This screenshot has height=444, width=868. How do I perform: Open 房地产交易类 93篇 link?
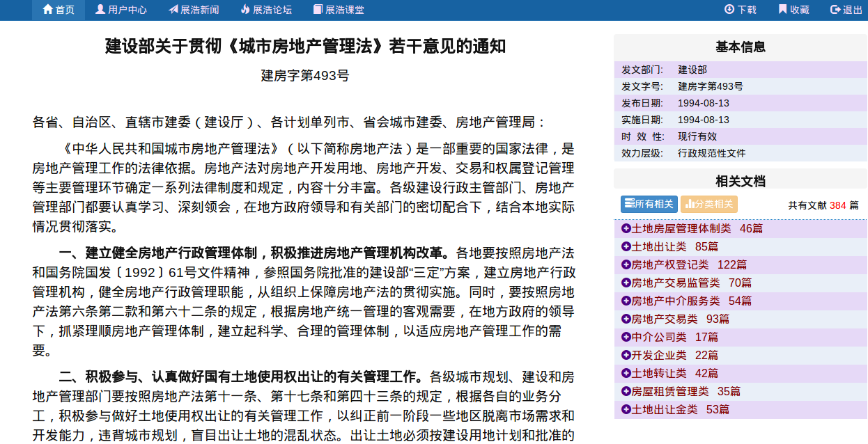pos(681,319)
